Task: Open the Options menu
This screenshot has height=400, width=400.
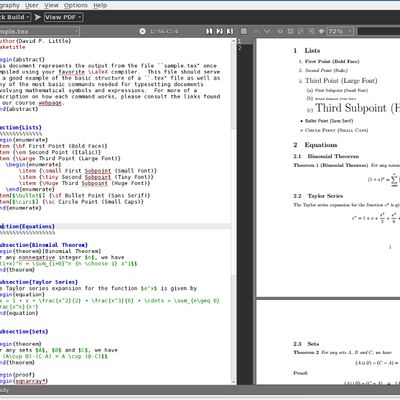Action: (76, 5)
